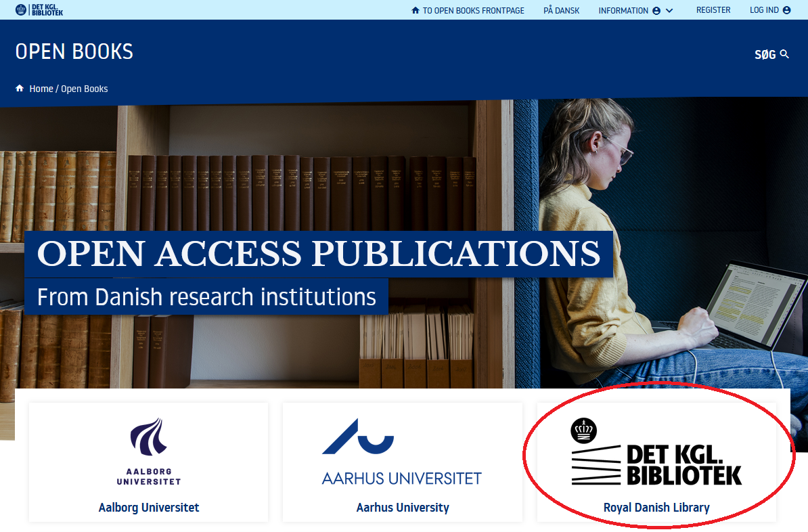The width and height of the screenshot is (808, 532).
Task: Switch site language via PÅ DANSK
Action: pos(561,10)
